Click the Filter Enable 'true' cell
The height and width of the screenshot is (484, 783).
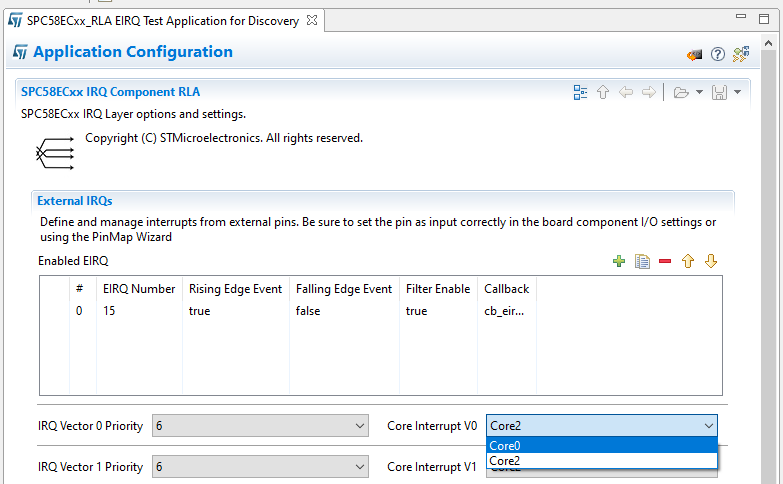pyautogui.click(x=438, y=311)
